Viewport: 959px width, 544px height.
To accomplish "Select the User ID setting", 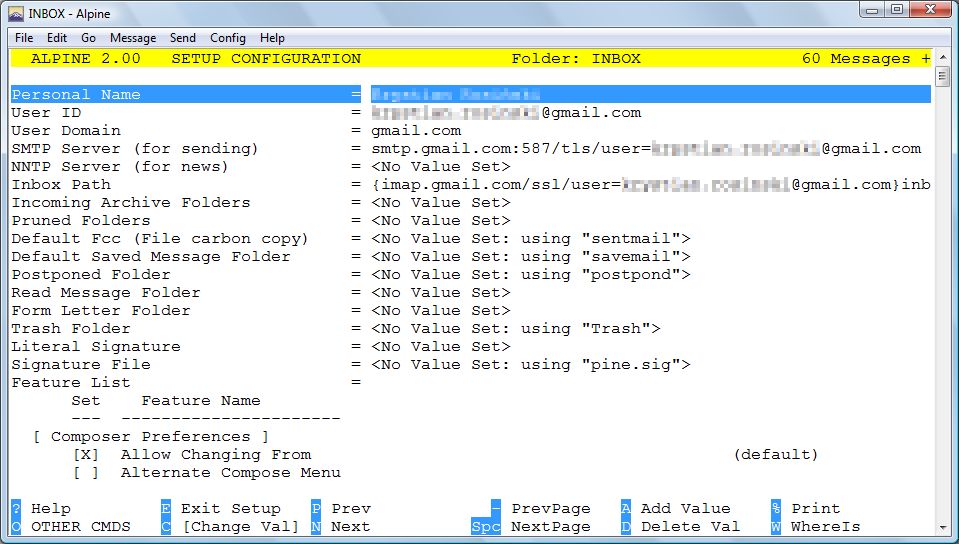I will 46,113.
